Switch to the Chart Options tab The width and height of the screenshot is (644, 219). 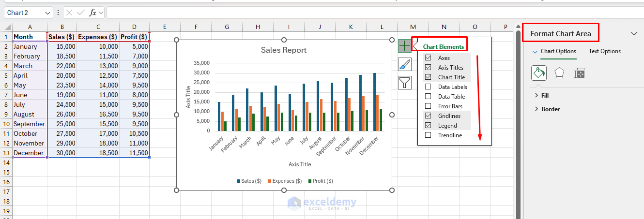pos(558,51)
